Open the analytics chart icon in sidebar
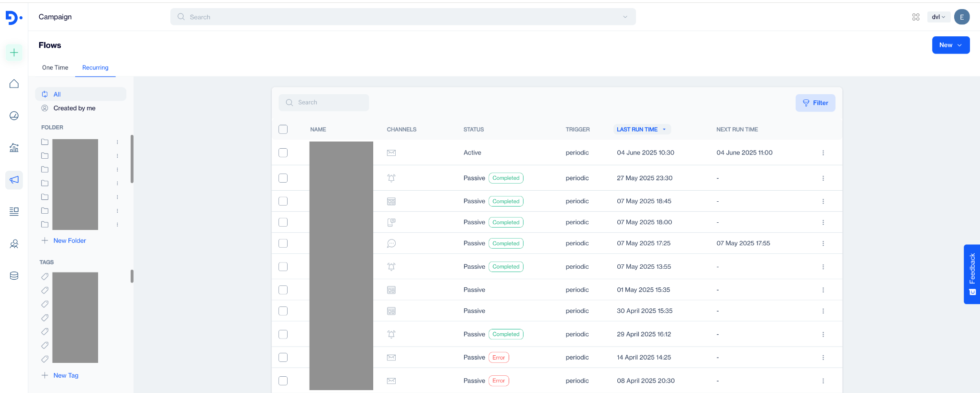 pos(14,148)
